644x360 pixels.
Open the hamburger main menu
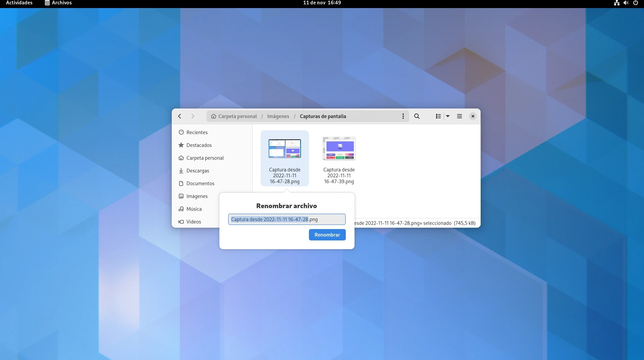click(x=459, y=116)
